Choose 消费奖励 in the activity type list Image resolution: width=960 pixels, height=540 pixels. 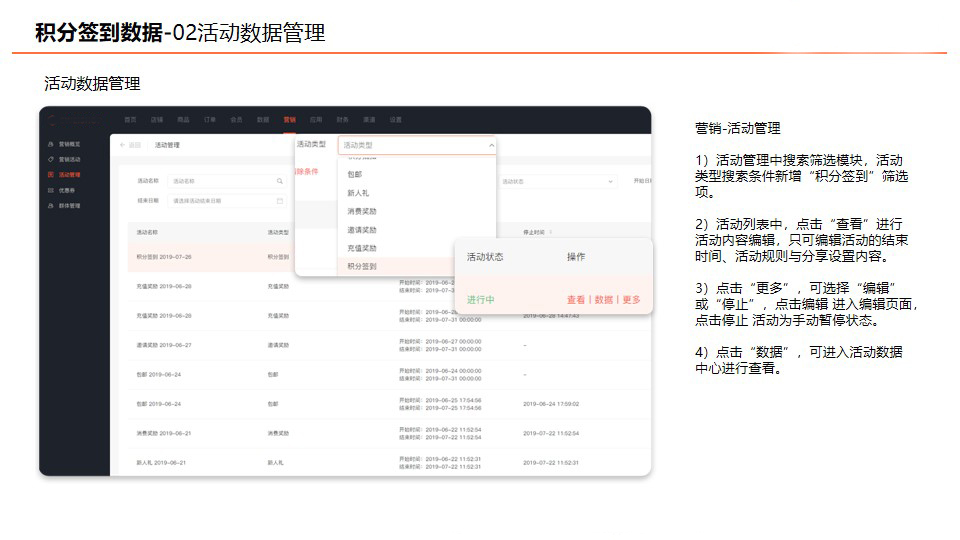click(362, 211)
